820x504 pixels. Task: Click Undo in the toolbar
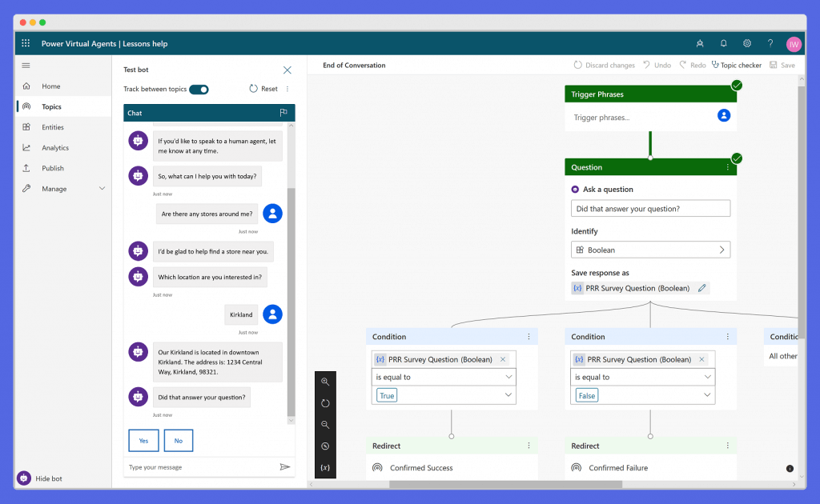click(657, 66)
